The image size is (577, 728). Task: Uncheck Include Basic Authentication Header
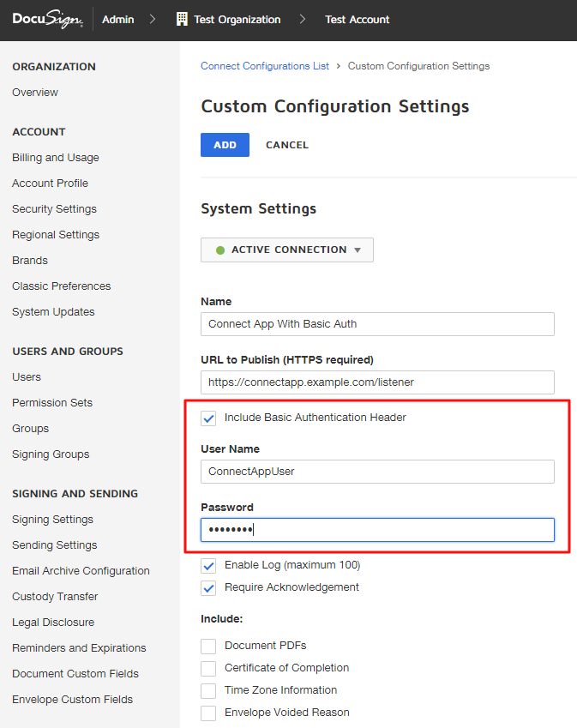(208, 418)
